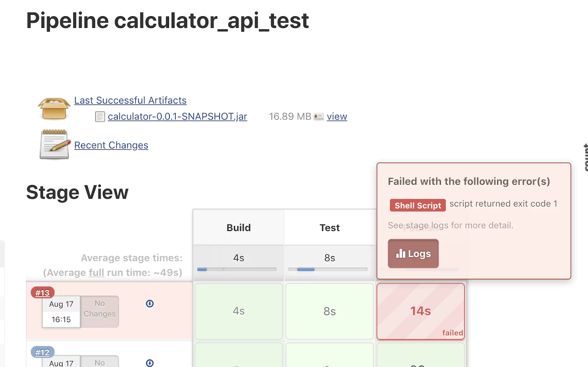Click the Build average time progress bar
Image resolution: width=588 pixels, height=367 pixels.
237,270
